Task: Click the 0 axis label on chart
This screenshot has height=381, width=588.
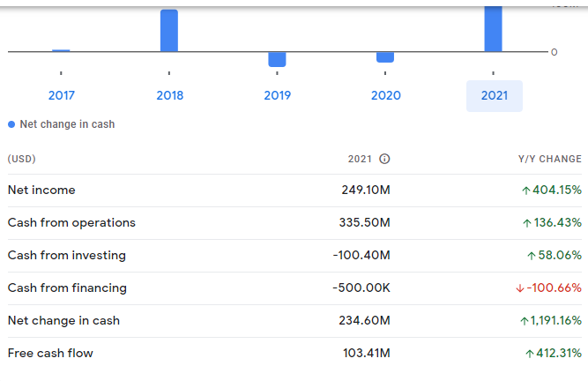Action: pyautogui.click(x=555, y=53)
